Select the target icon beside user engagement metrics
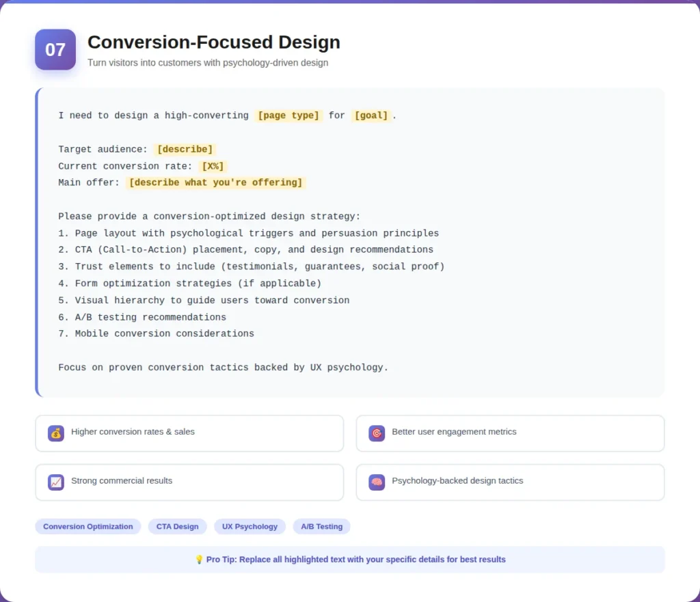700x602 pixels. pos(377,433)
